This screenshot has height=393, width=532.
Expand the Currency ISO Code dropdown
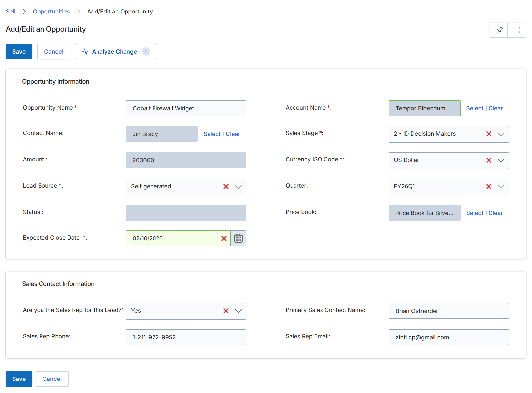501,160
